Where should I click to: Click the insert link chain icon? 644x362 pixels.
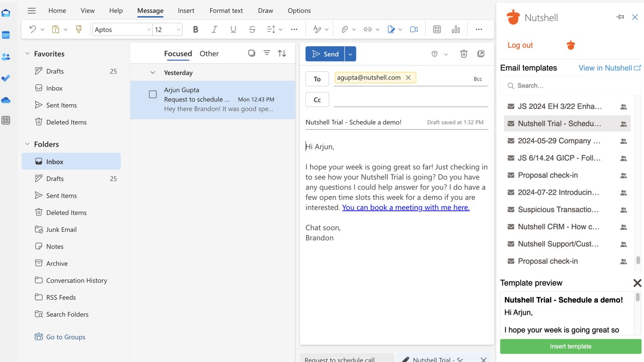[368, 29]
